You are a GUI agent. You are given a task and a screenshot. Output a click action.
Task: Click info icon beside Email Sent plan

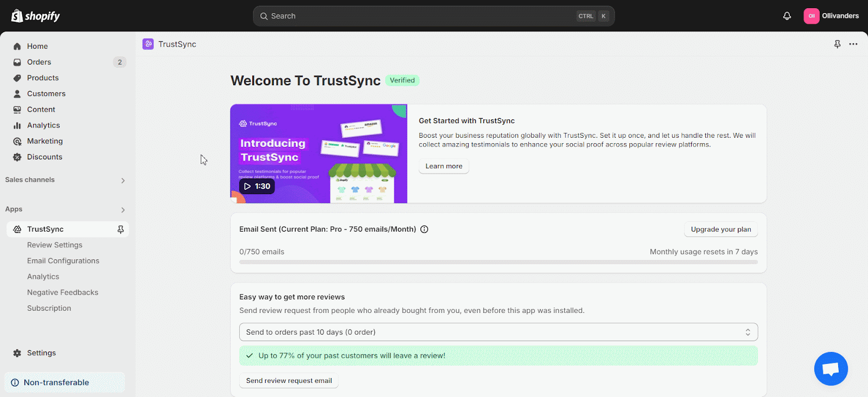tap(424, 229)
